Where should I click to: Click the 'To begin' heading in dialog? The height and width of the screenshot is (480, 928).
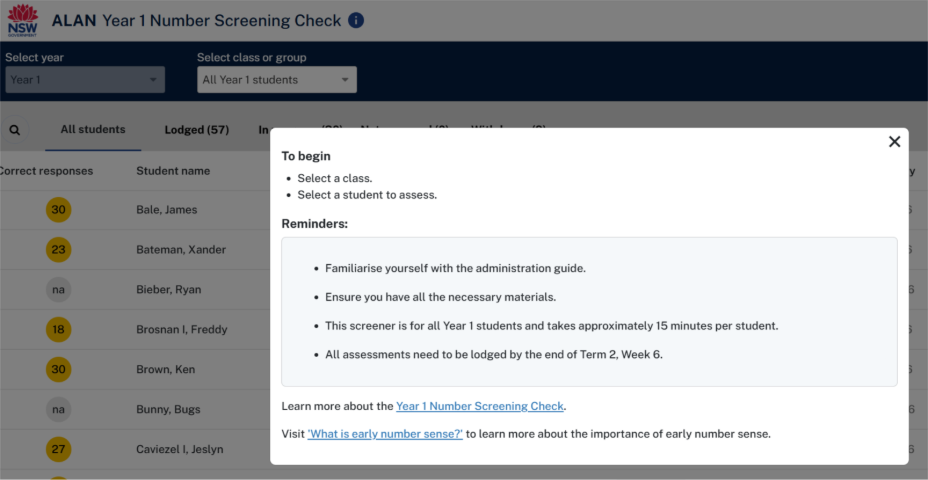coord(306,156)
